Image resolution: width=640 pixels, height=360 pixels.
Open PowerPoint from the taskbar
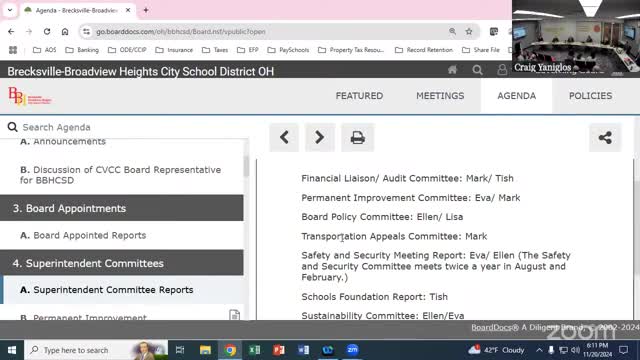coord(279,350)
